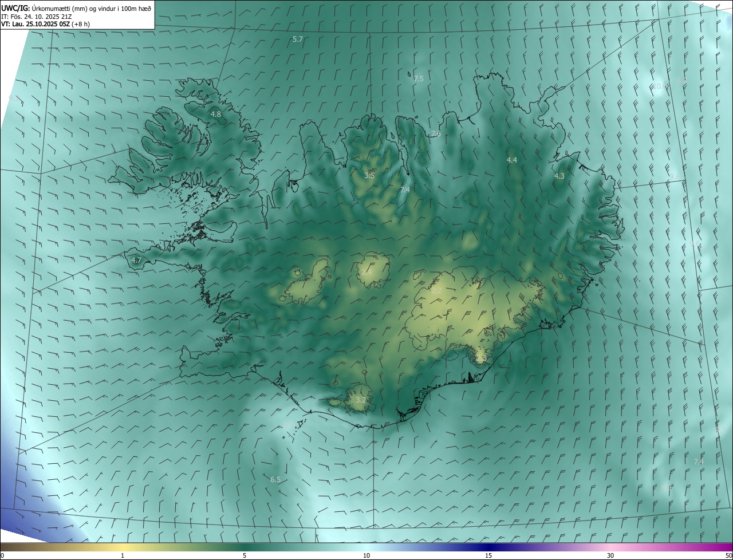Click the 7.5 value off the north coast
733x560 pixels.
419,78
